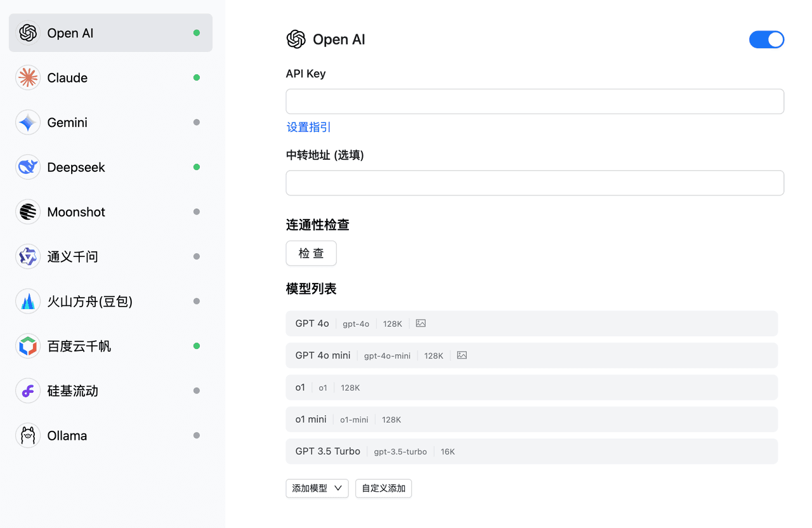Click the 16K context label
The image size is (812, 528).
448,452
